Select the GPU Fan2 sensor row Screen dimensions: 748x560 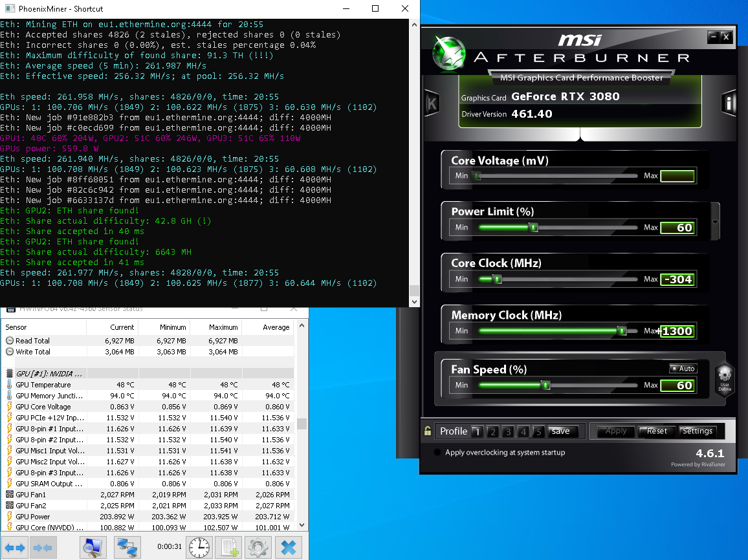[148, 506]
